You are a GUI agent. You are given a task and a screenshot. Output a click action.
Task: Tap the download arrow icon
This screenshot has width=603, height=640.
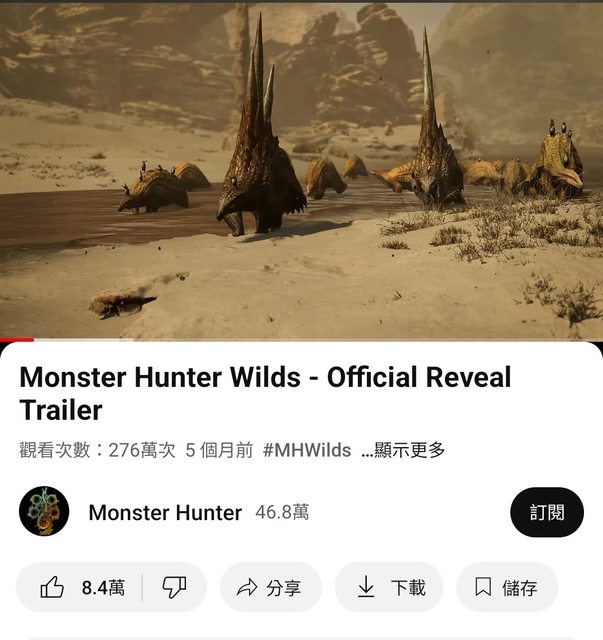pyautogui.click(x=366, y=587)
